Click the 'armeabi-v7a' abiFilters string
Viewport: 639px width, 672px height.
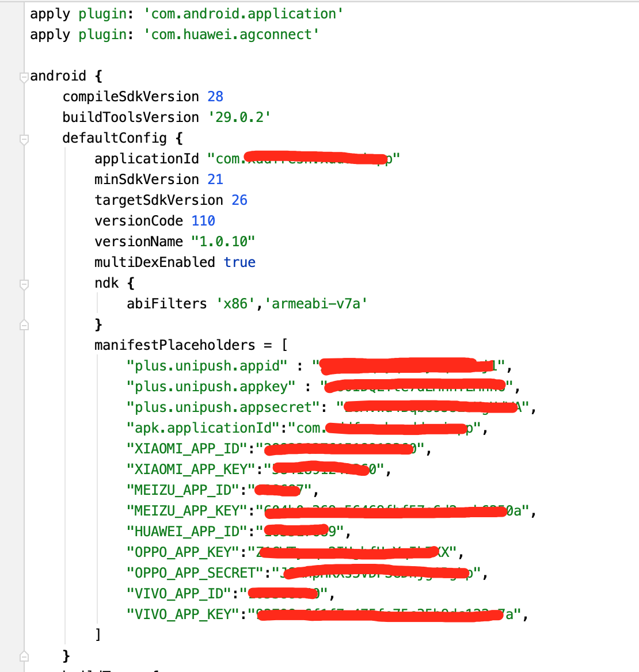(316, 304)
